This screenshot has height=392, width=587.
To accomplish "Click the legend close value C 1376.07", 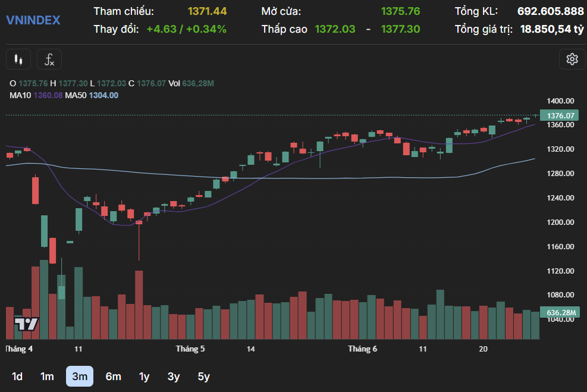I will pyautogui.click(x=147, y=83).
